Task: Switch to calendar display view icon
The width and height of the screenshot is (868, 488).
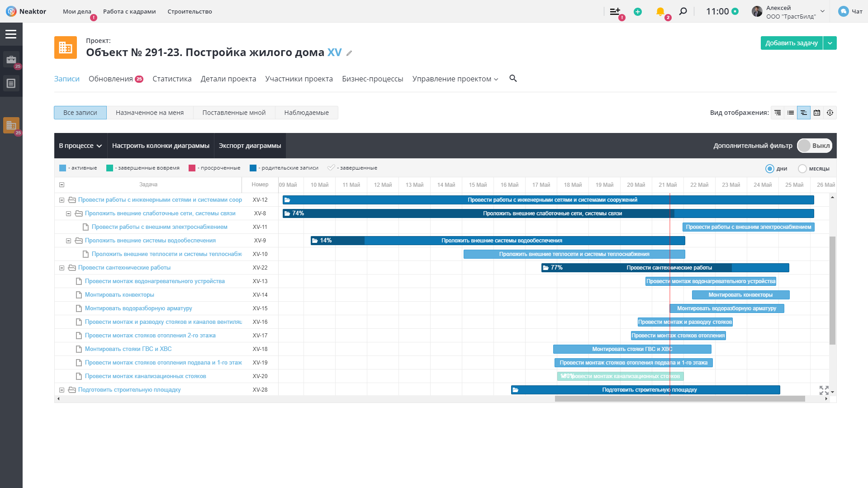Action: point(816,113)
